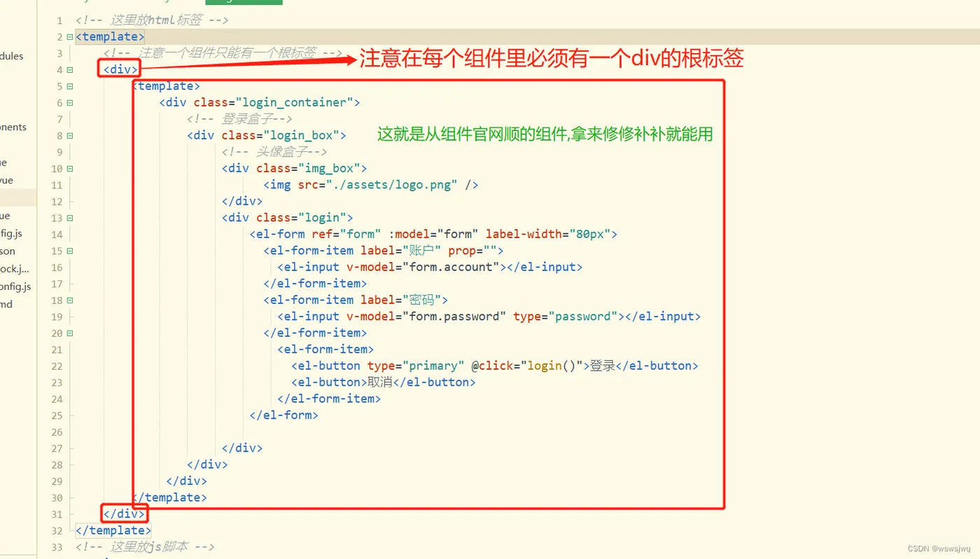Click the 登录 button text in code
980x559 pixels.
pos(603,366)
